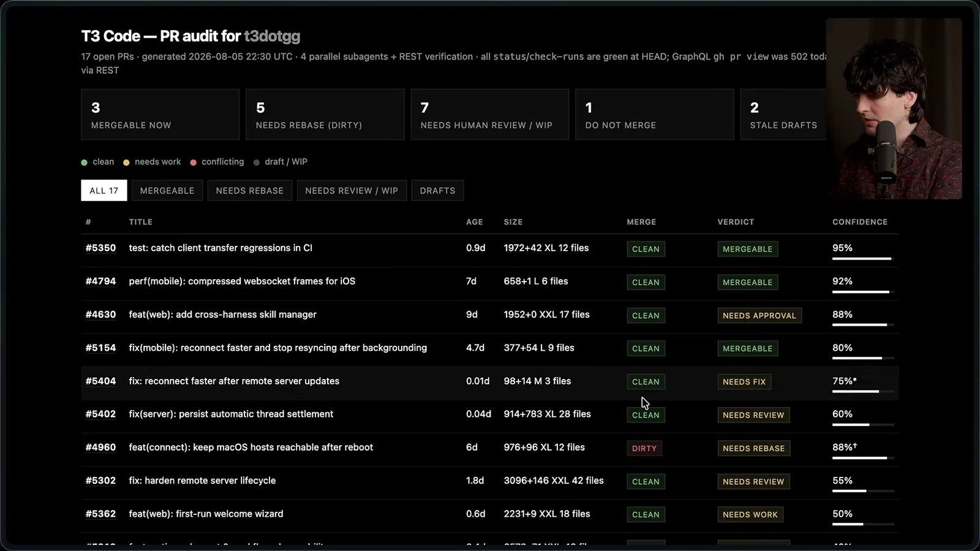This screenshot has height=551, width=980.
Task: Click the 95% confidence bar for #5350
Action: tap(862, 258)
